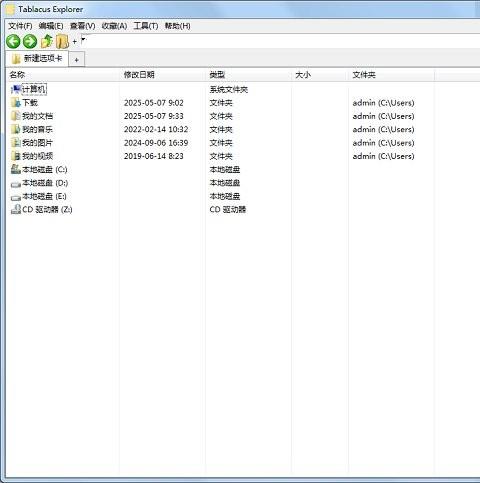The height and width of the screenshot is (483, 480).
Task: Click the 系统文件夹 type cell
Action: (229, 89)
